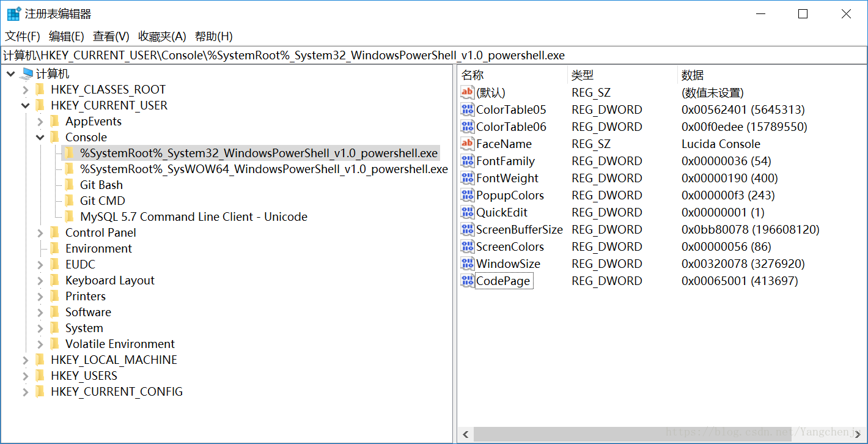Expand the Keyboard Layout key

[x=40, y=280]
